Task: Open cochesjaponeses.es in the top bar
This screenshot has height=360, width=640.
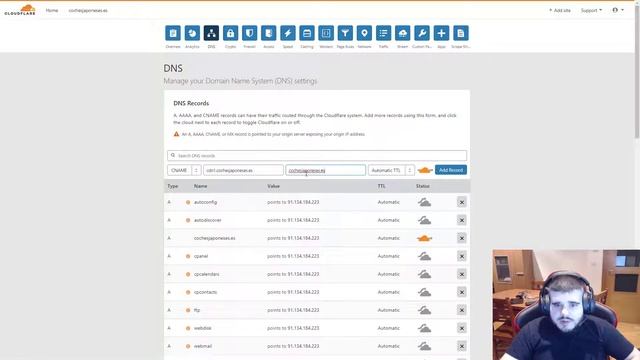Action: tap(88, 10)
